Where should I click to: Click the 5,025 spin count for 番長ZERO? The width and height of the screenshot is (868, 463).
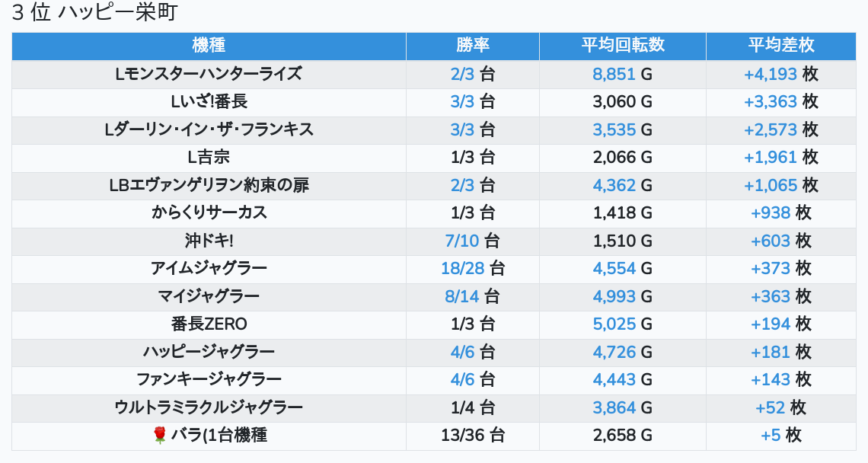pos(614,324)
